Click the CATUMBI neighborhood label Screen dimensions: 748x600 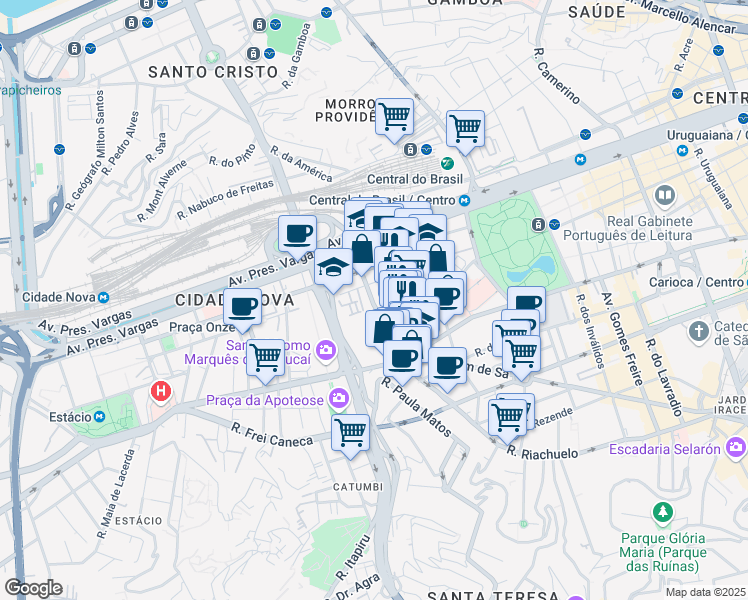click(358, 487)
